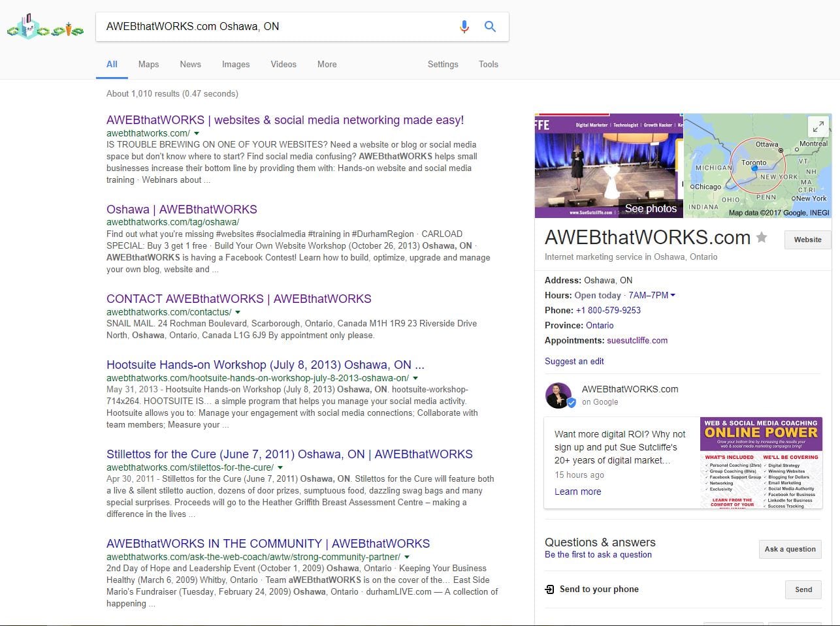
Task: Open 'AWEBthatWORKS IN THE COMMUNITY' result
Action: point(268,544)
